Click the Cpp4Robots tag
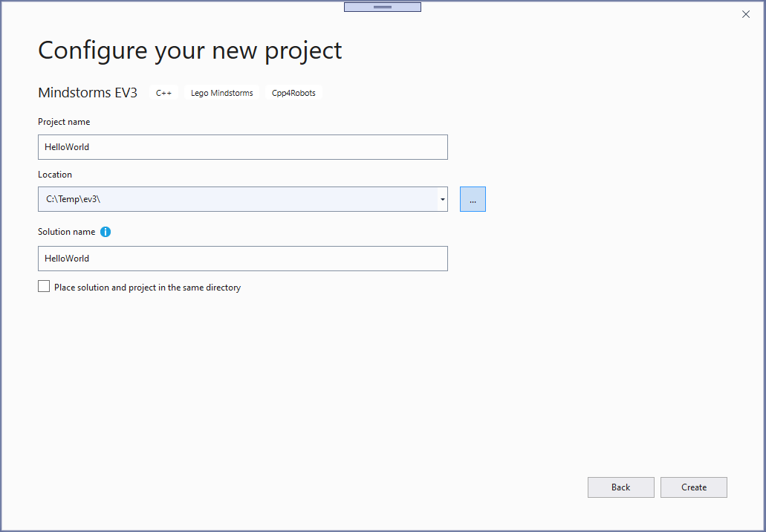766x532 pixels. (x=293, y=93)
